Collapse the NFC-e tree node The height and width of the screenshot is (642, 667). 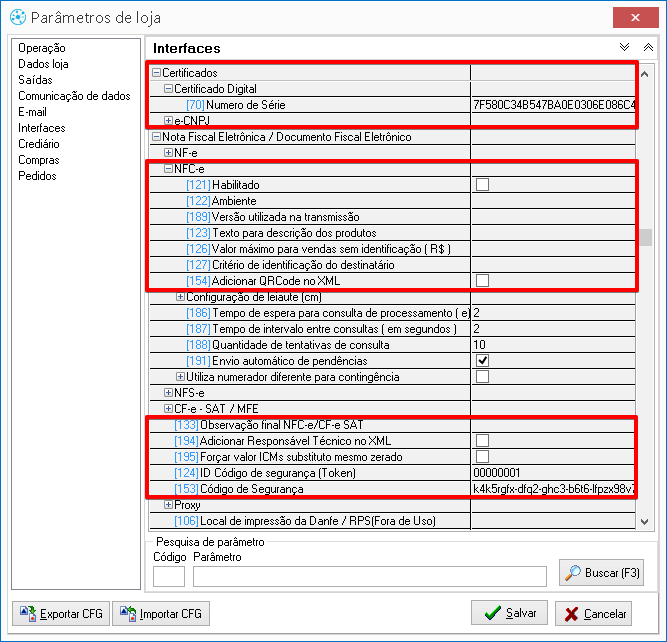click(168, 169)
